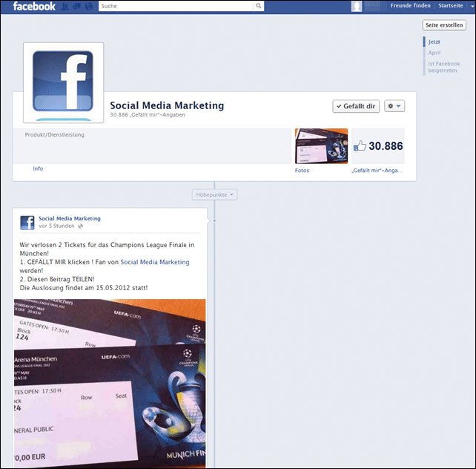Click the post author's small Facebook avatar
This screenshot has height=469, width=476.
click(27, 223)
